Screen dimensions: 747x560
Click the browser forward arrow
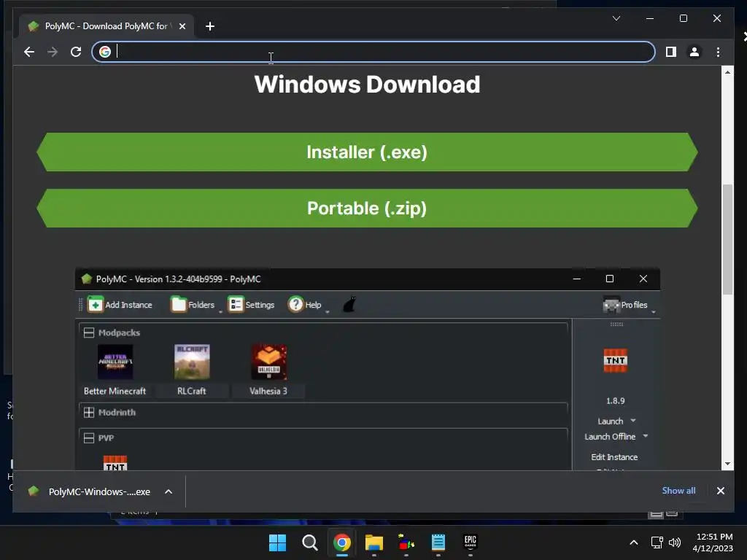click(53, 52)
